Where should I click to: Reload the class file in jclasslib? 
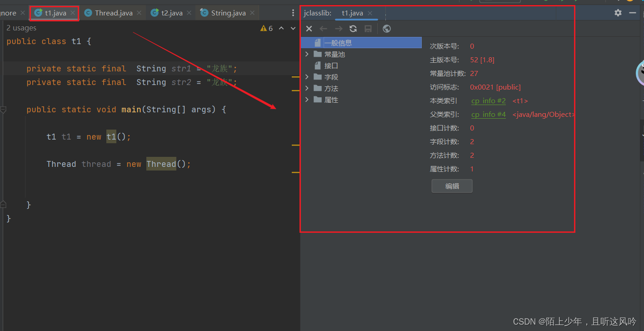[x=353, y=29]
